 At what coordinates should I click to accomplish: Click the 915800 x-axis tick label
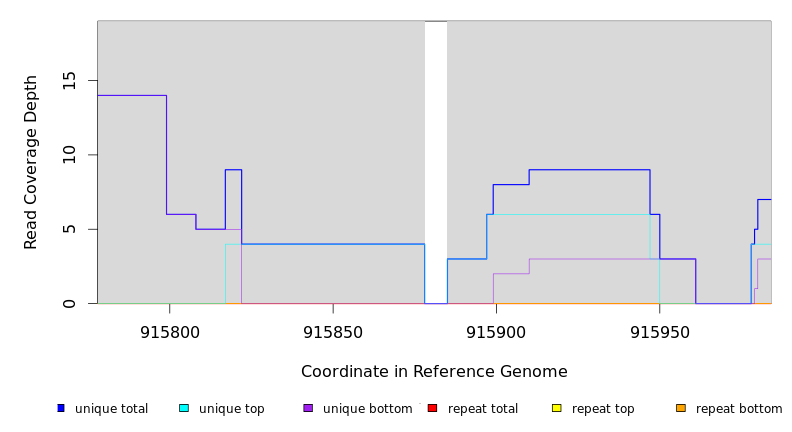click(x=170, y=331)
